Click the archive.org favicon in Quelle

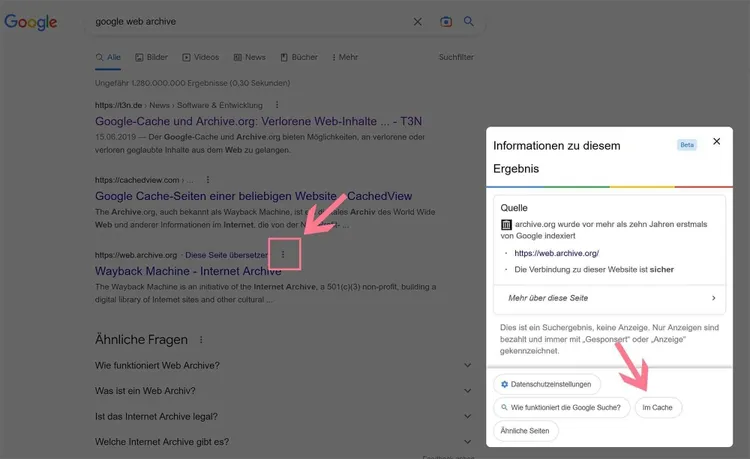pos(506,224)
